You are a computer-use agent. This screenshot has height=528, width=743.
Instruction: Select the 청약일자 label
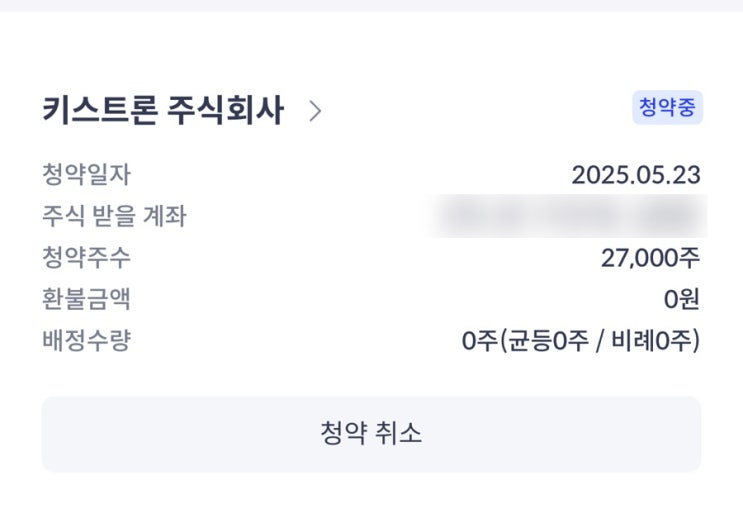pos(86,175)
